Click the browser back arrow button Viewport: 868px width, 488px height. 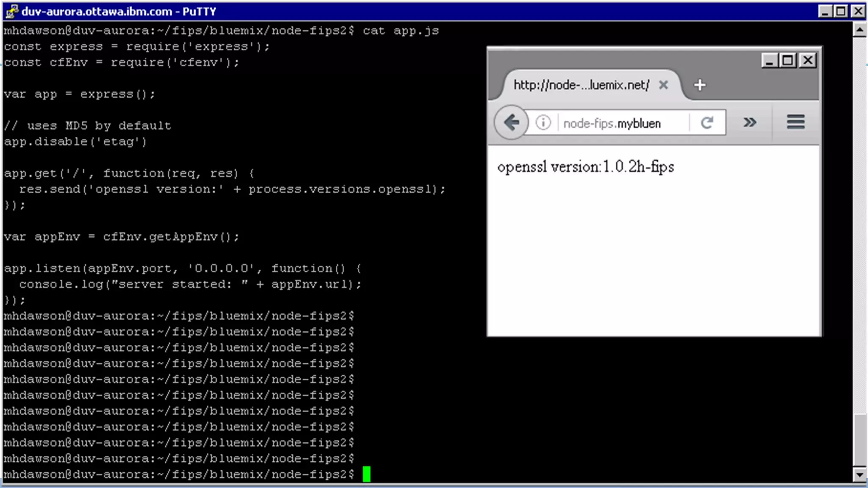click(512, 123)
